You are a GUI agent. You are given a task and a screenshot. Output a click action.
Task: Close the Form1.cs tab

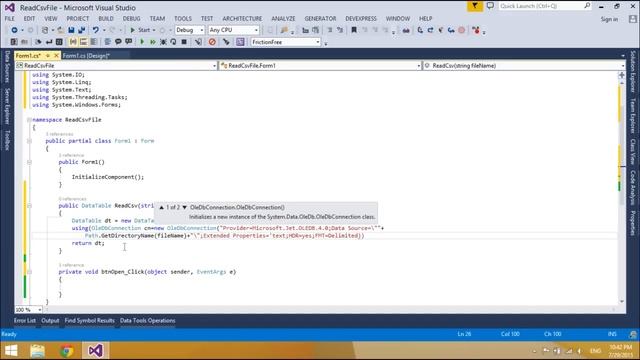[56, 56]
